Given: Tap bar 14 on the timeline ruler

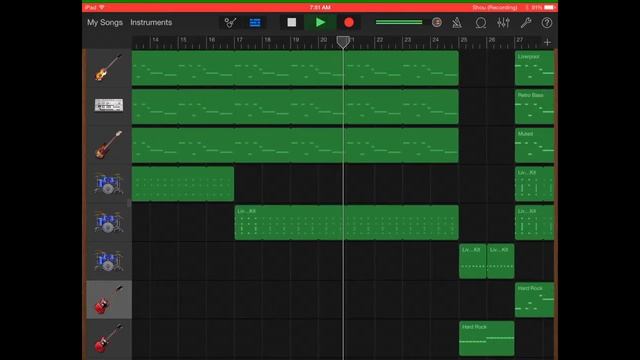Looking at the screenshot, I should pos(156,40).
